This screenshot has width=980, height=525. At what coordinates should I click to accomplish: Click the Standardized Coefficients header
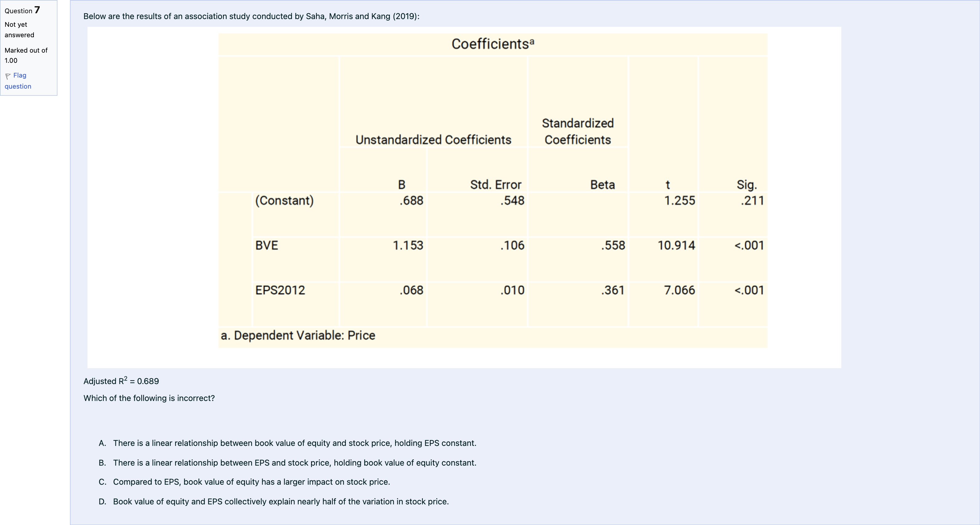tap(578, 132)
